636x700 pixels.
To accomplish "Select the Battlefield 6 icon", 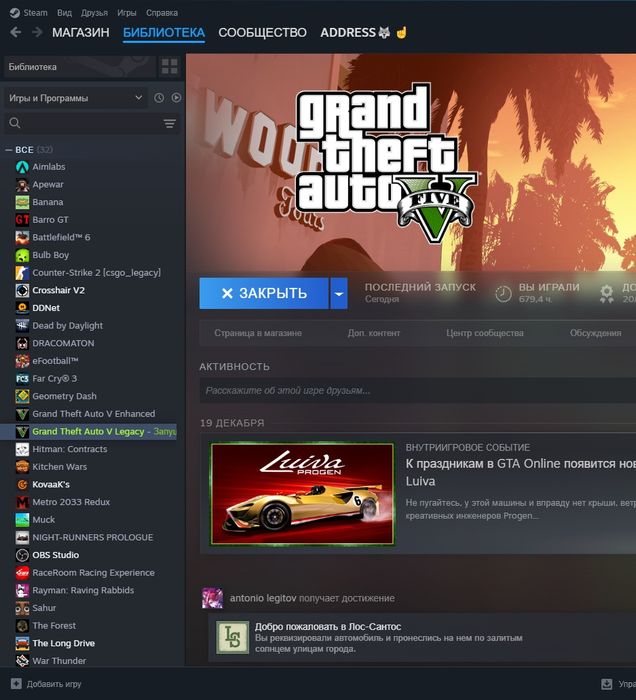I will pyautogui.click(x=22, y=238).
